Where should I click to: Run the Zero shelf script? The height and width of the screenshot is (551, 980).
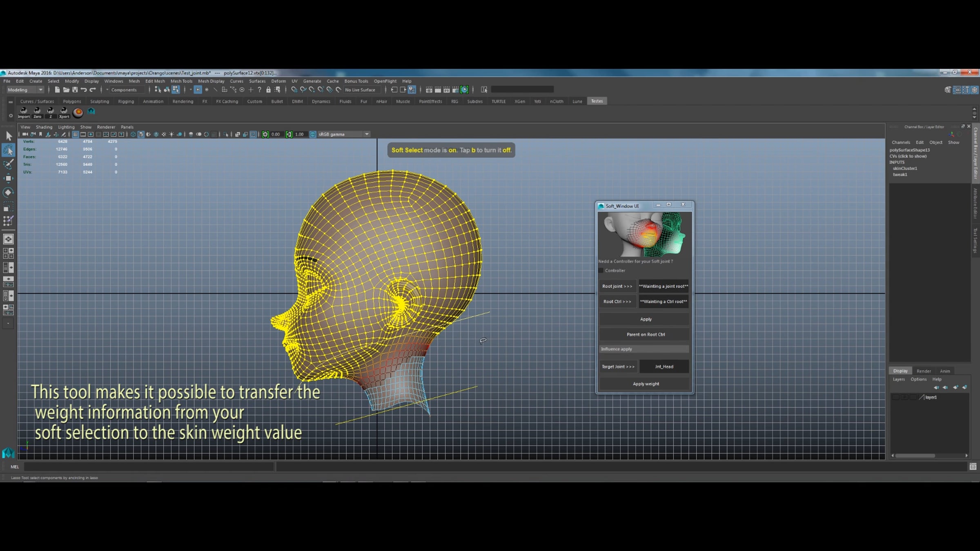[x=37, y=112]
